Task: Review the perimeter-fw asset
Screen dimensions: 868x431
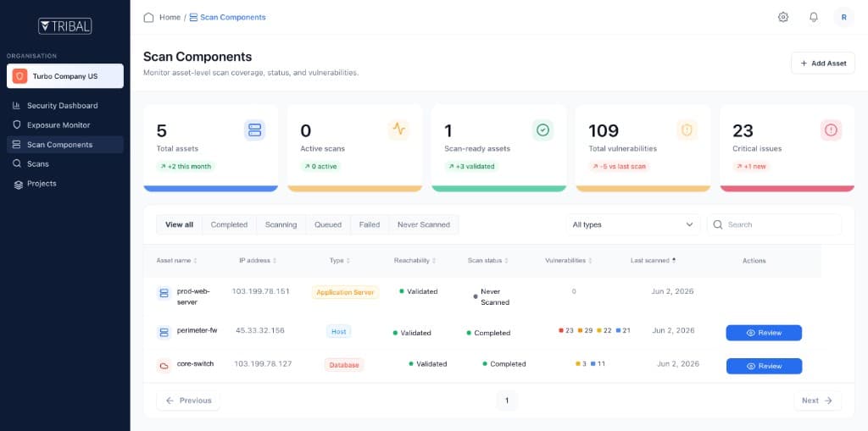Action: pyautogui.click(x=764, y=333)
